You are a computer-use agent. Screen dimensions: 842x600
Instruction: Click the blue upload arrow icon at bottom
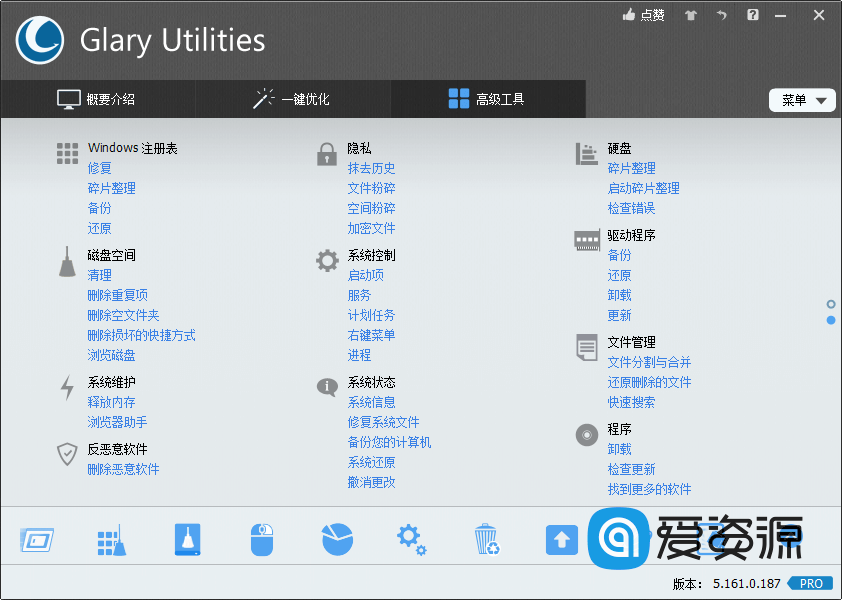(561, 540)
